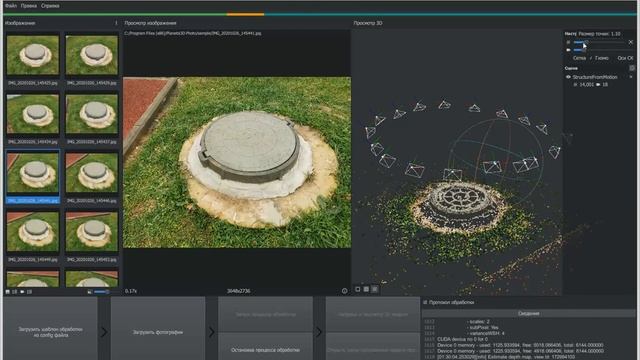The image size is (640, 360).
Task: Click the Просмотр изображения panel title
Action: pyautogui.click(x=150, y=23)
